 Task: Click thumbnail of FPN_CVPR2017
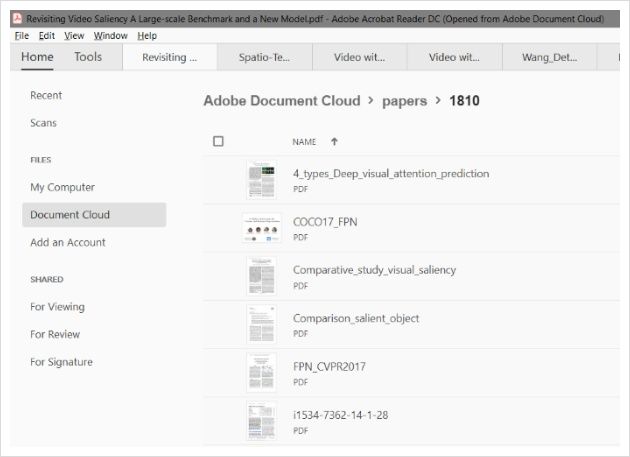[x=262, y=373]
